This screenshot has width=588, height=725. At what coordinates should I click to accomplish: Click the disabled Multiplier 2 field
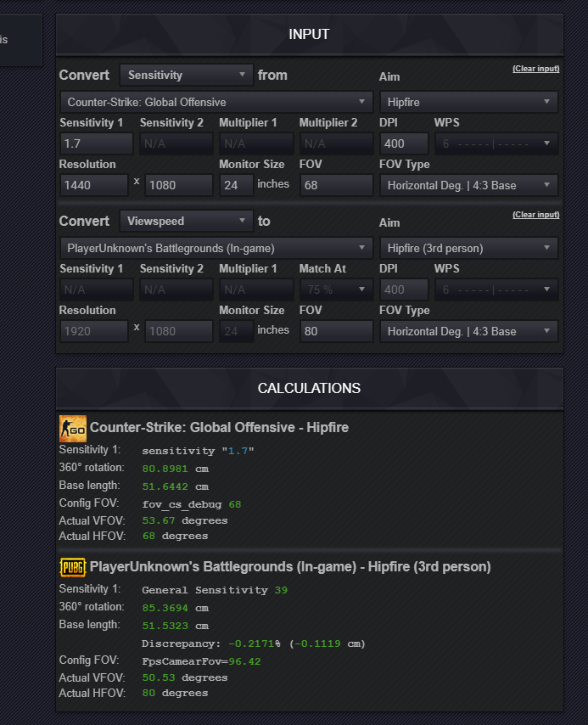coord(337,143)
